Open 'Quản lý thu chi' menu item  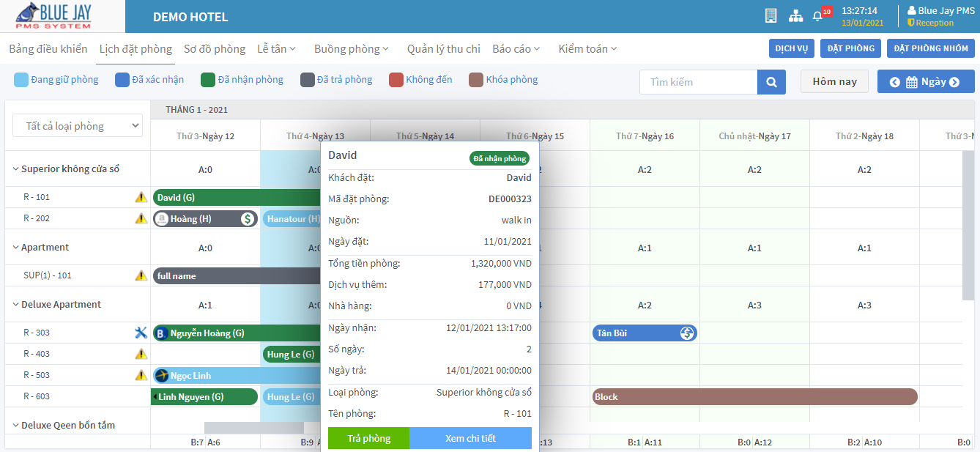click(x=443, y=49)
